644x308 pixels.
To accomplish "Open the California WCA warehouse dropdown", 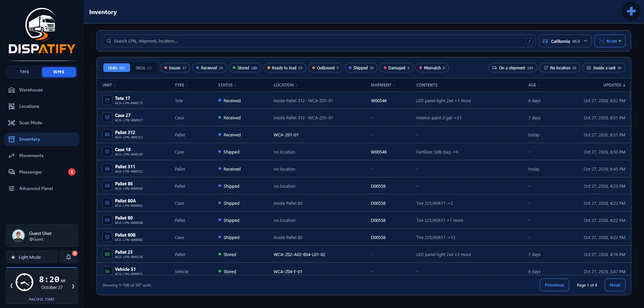I will click(x=565, y=41).
